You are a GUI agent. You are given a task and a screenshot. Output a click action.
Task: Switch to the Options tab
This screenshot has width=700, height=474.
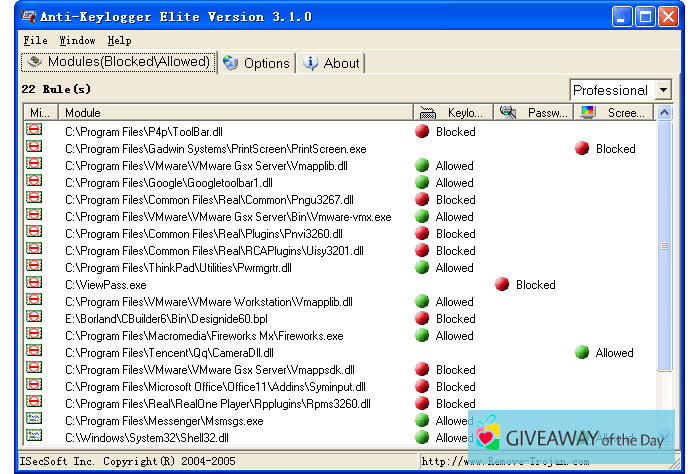click(257, 63)
